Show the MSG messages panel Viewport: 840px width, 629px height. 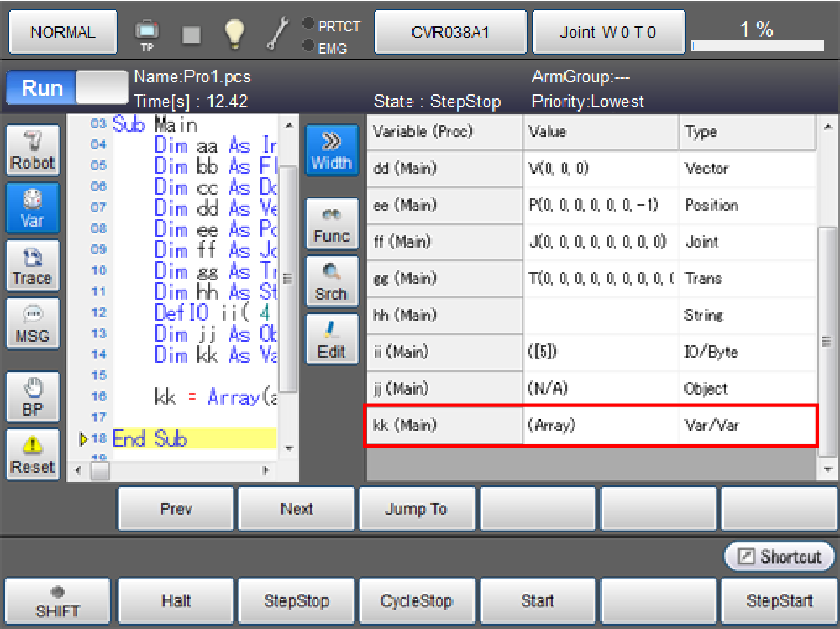pos(33,323)
